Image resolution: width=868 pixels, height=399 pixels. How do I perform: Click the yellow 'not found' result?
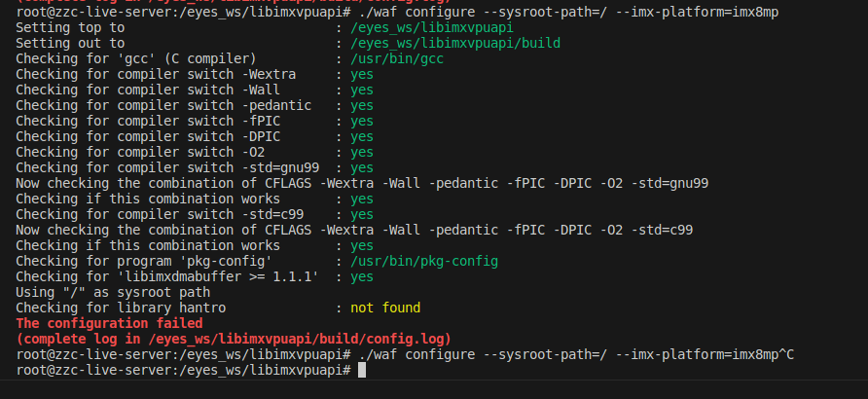[385, 308]
